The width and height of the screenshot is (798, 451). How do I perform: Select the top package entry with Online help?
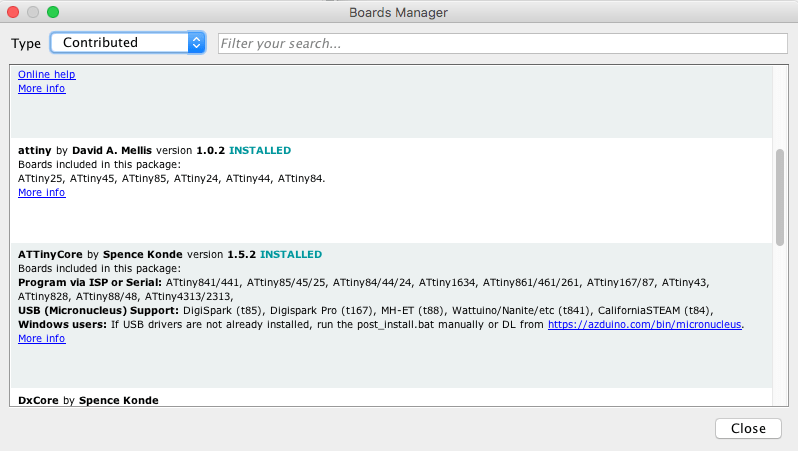pyautogui.click(x=391, y=102)
